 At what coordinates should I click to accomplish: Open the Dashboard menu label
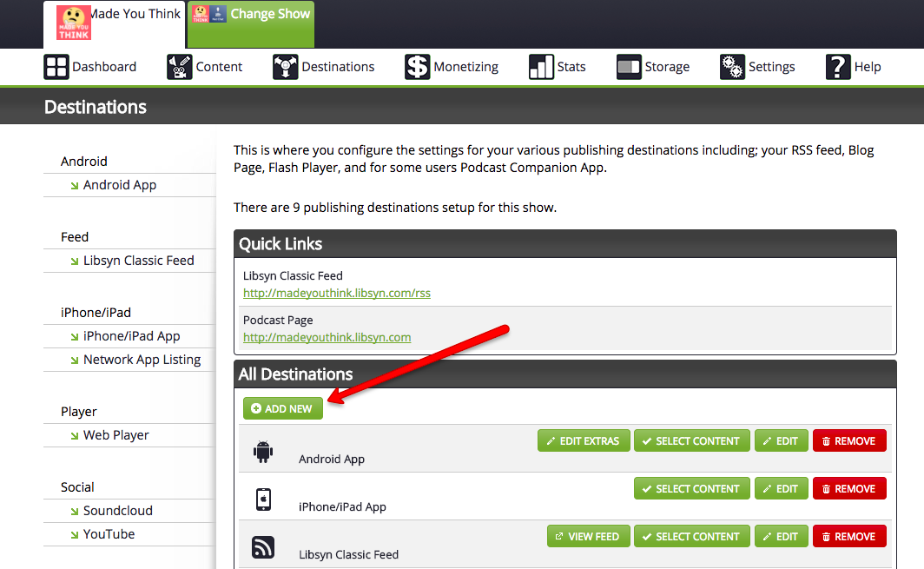104,67
